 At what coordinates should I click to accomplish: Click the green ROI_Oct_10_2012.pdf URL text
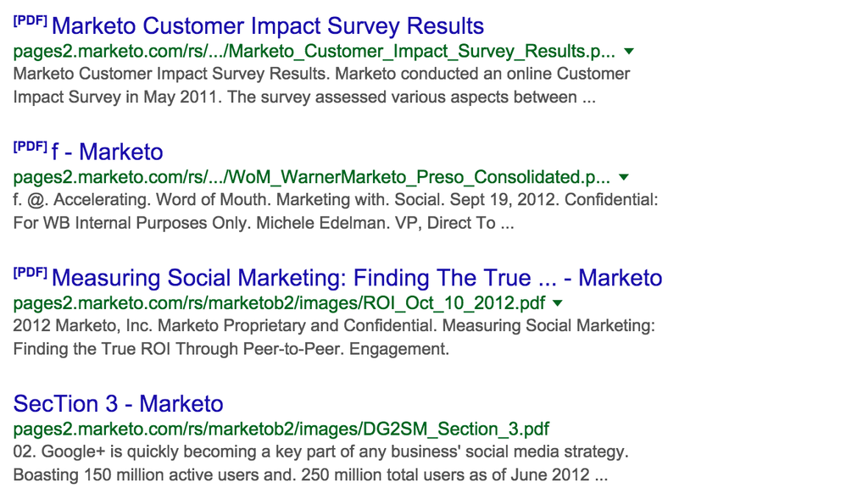(x=280, y=303)
